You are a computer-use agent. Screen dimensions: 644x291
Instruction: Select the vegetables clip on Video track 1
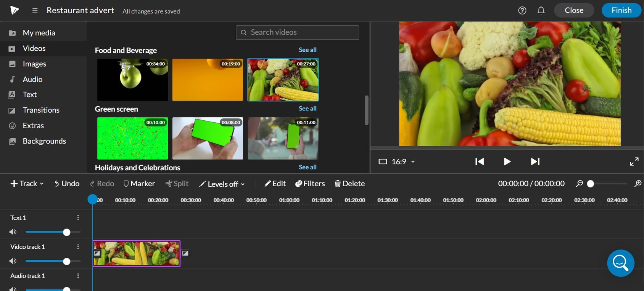coord(137,253)
